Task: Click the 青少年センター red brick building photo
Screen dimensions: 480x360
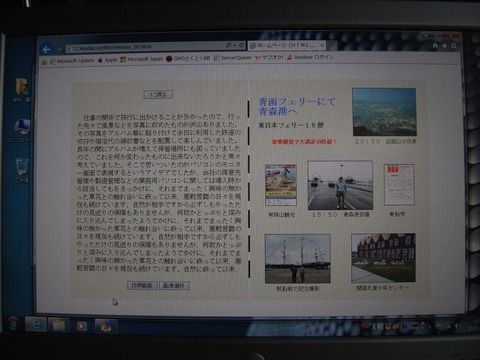Action: pos(383,258)
